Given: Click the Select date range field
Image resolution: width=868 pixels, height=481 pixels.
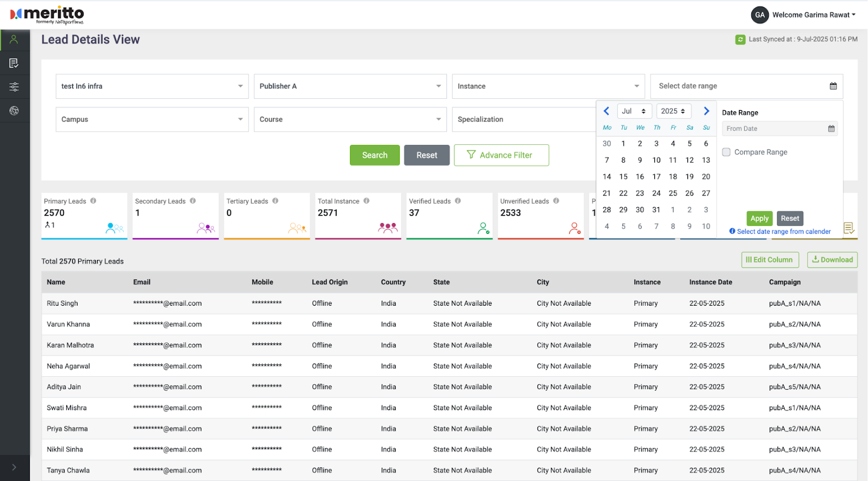Looking at the screenshot, I should (746, 86).
